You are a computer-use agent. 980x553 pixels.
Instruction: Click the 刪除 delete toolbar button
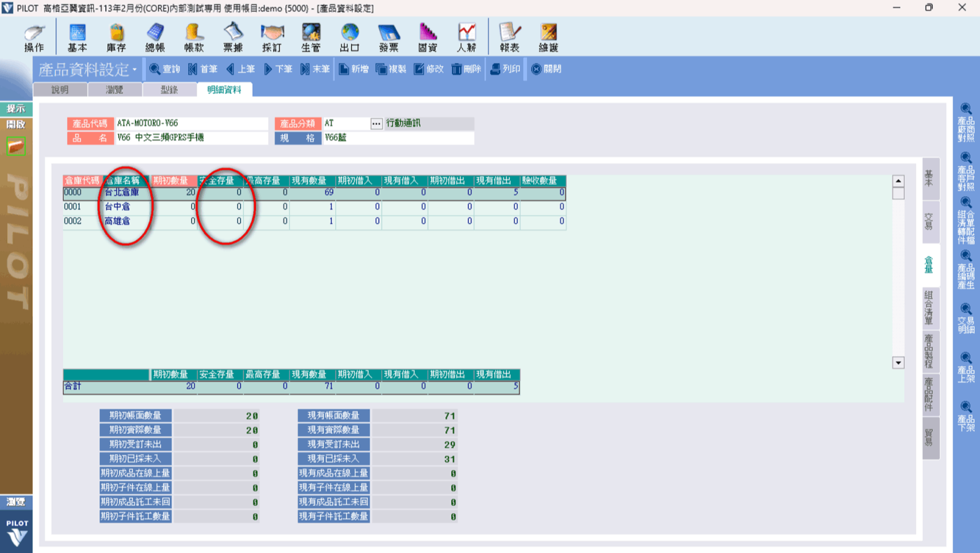(466, 69)
